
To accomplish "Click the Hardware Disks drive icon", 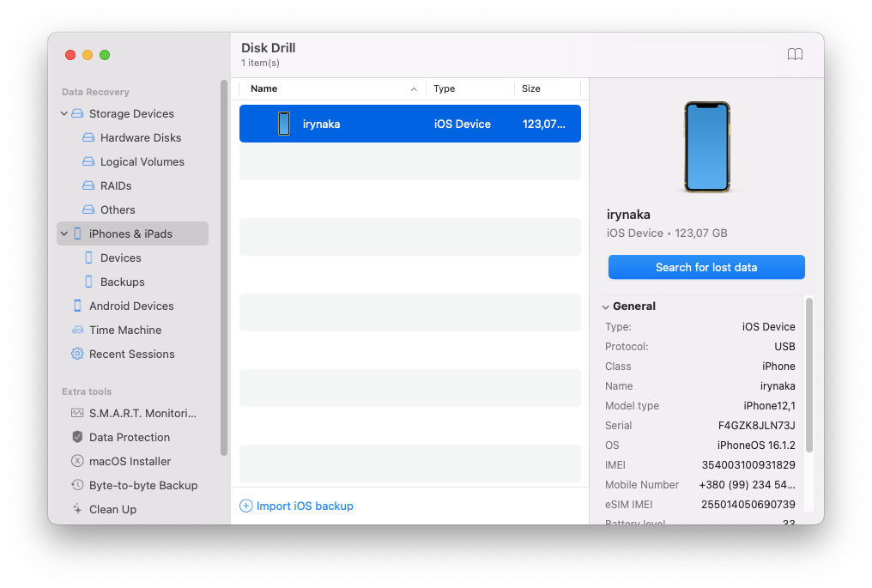I will pyautogui.click(x=88, y=137).
